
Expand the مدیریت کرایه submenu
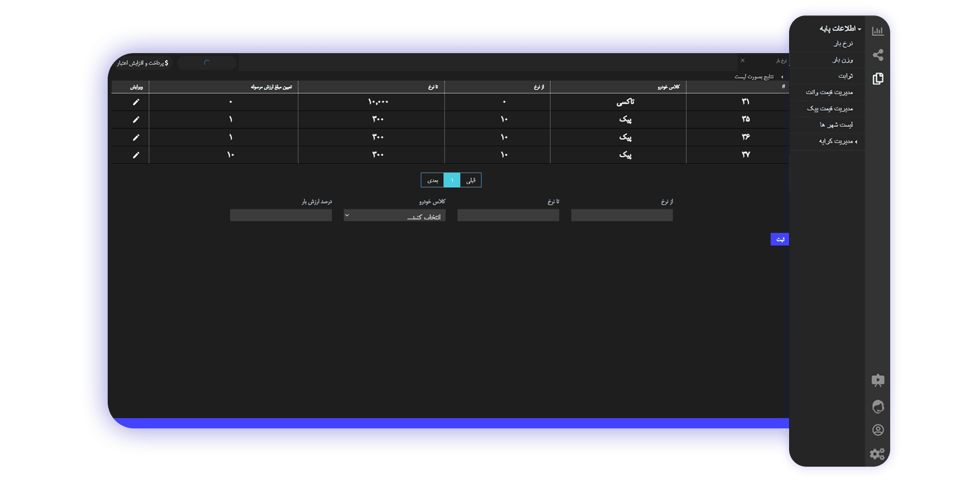click(x=838, y=141)
